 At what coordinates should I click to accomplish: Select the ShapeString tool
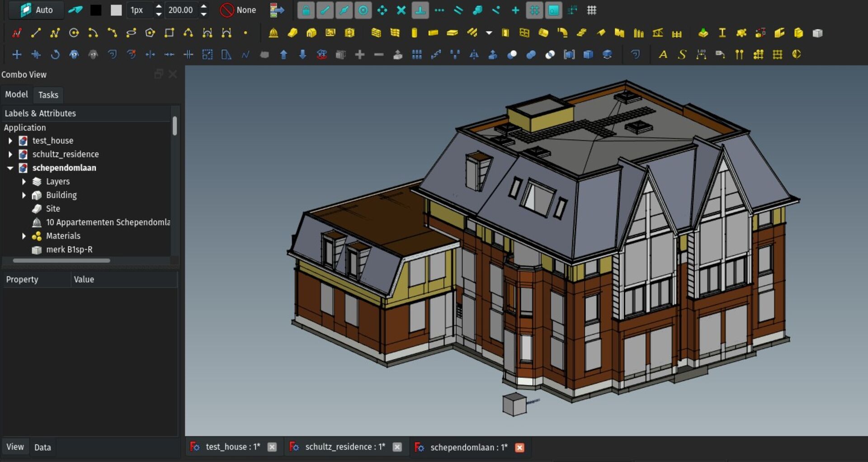(682, 55)
